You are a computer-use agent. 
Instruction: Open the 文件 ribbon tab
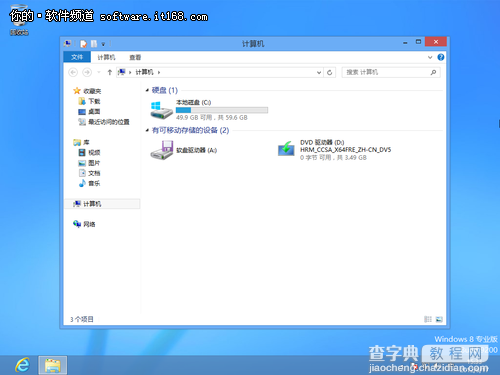click(x=77, y=57)
